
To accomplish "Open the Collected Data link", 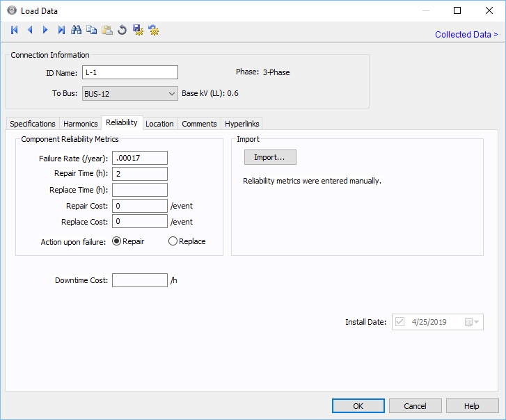I will (466, 35).
